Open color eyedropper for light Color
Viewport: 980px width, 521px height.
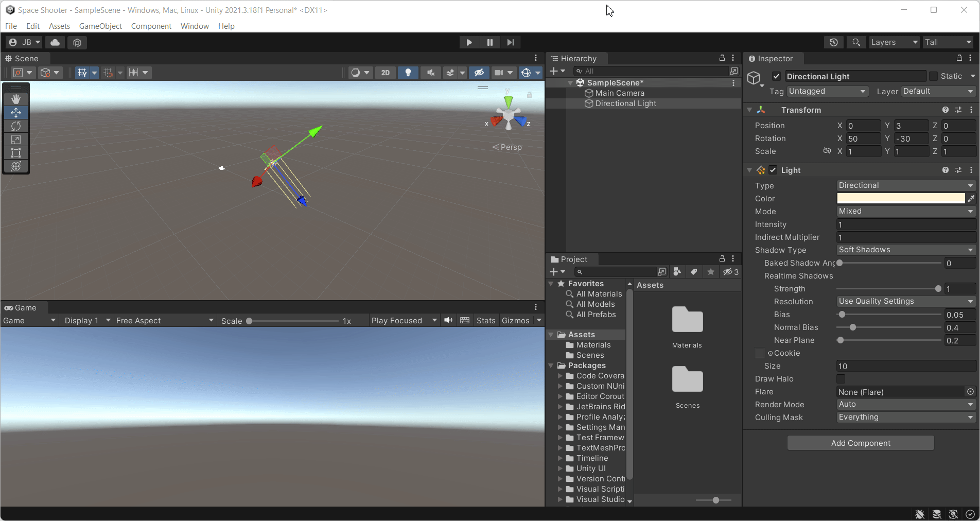click(971, 198)
